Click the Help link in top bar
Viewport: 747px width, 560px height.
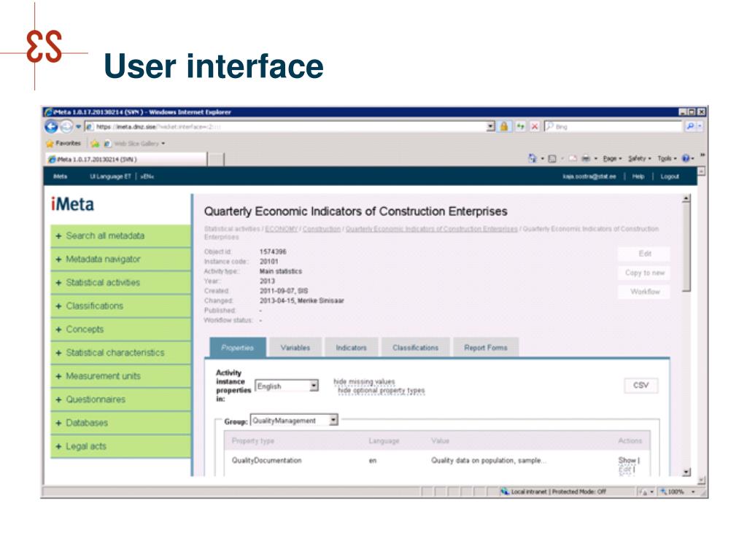[638, 176]
